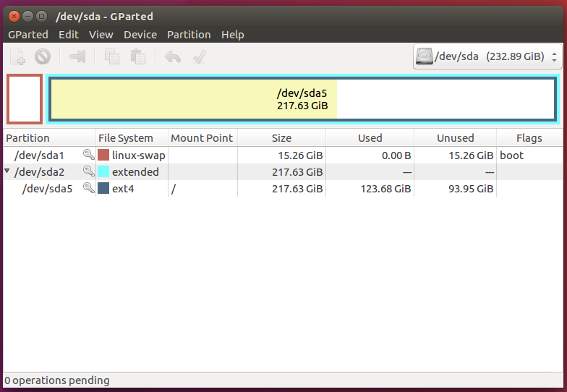Click the 0 operations pending status text
Screen dimensions: 567x392
(x=56, y=380)
